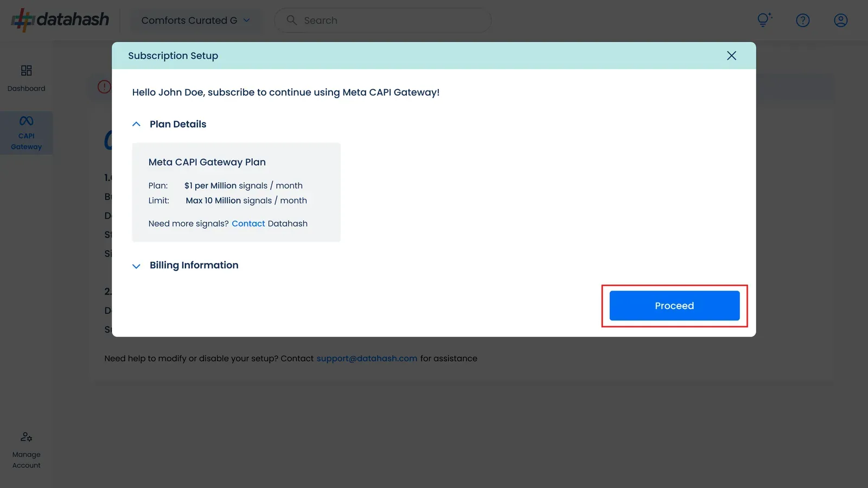
Task: Select the Meta CAPI Gateway icon
Action: coord(26,121)
